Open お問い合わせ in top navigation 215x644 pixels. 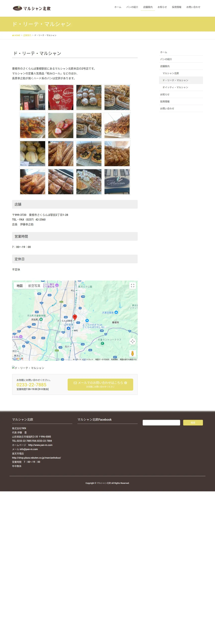point(193,7)
